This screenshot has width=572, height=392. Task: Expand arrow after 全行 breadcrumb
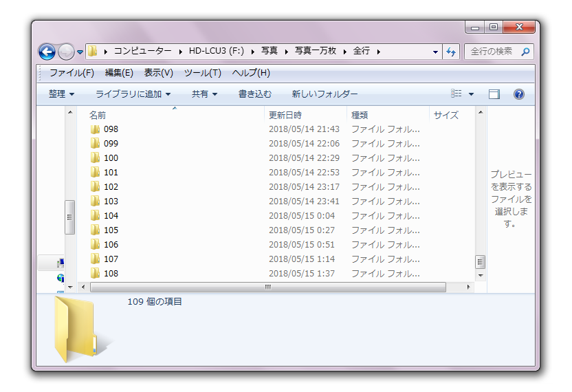379,52
